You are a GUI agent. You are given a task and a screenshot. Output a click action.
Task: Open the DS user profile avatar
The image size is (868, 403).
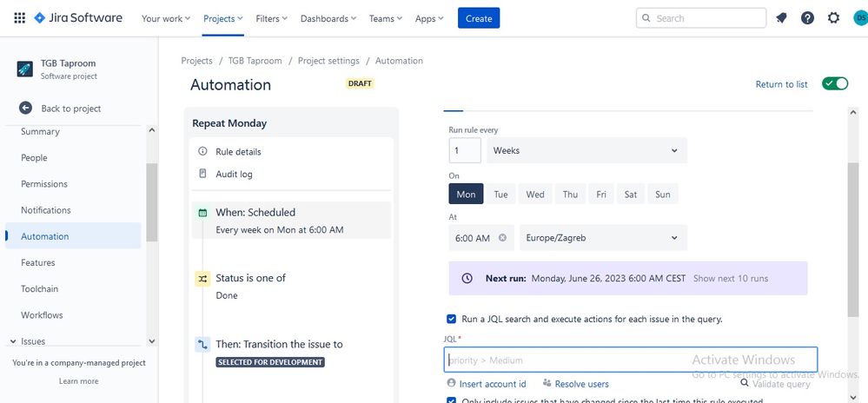pos(861,18)
